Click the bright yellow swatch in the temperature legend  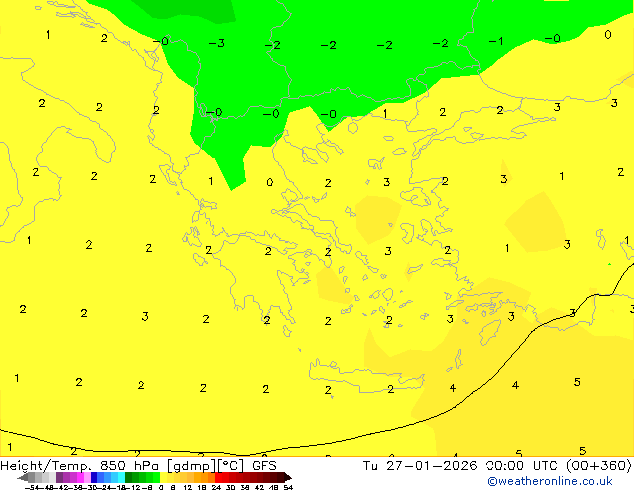[164, 477]
